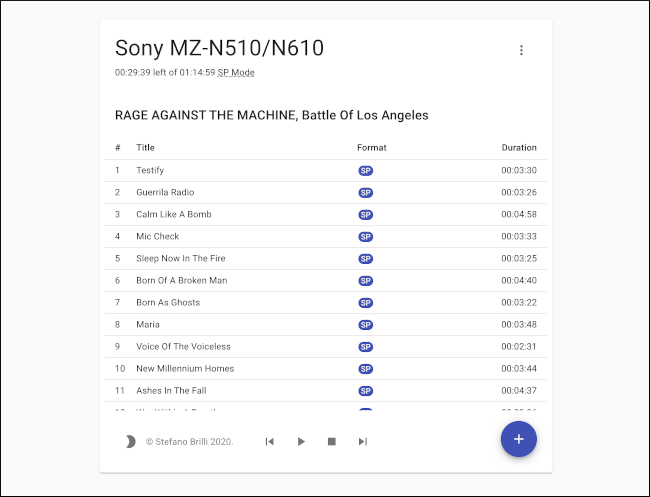This screenshot has width=650, height=497.
Task: Open the three-dot options menu
Action: pos(521,50)
